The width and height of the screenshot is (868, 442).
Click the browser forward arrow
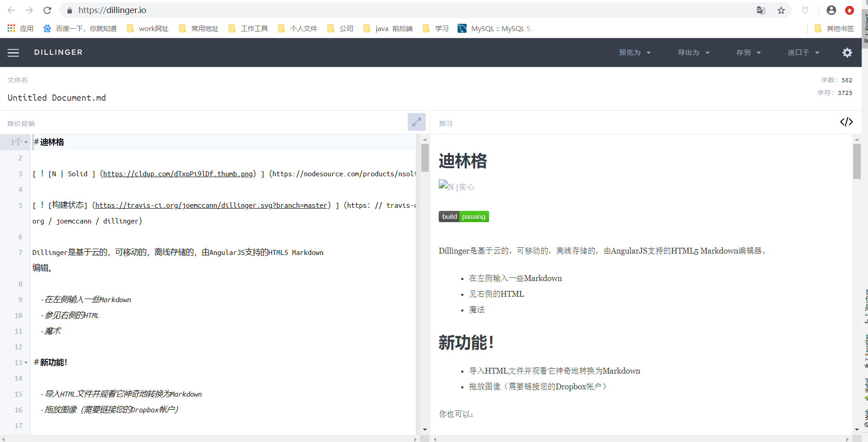29,10
